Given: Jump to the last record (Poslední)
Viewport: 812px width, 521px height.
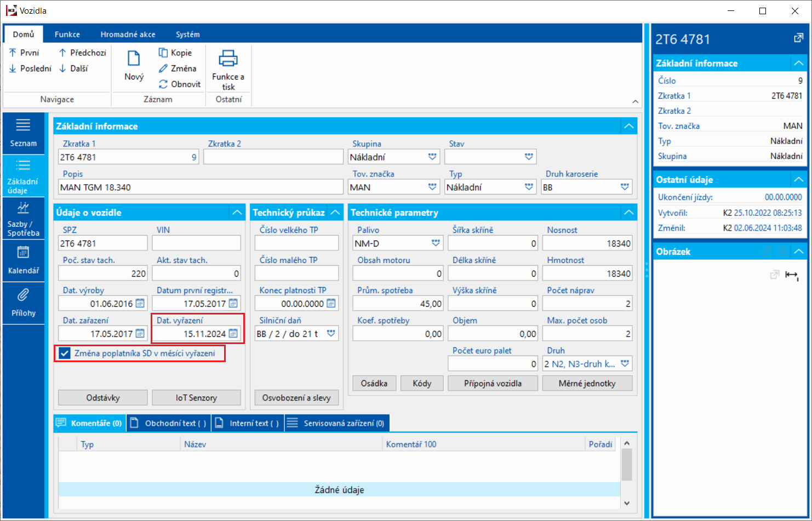Looking at the screenshot, I should click(x=30, y=68).
